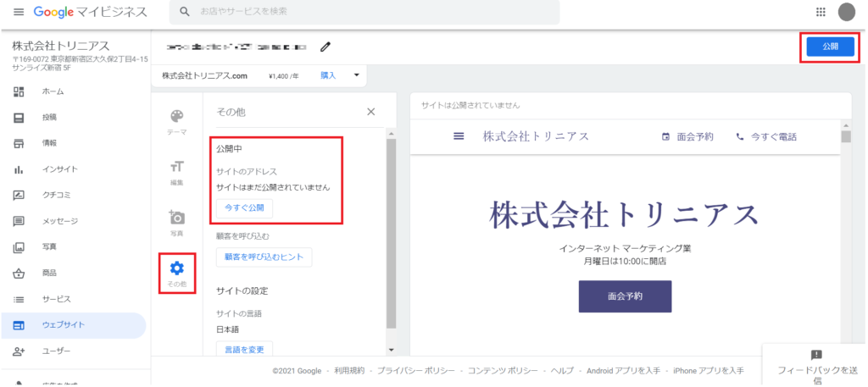The image size is (868, 387).
Task: Click the ユーザー add-person icon
Action: coord(19,351)
